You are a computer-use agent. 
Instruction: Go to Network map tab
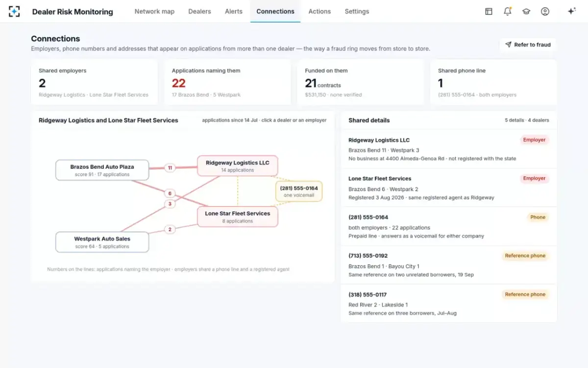click(x=154, y=11)
